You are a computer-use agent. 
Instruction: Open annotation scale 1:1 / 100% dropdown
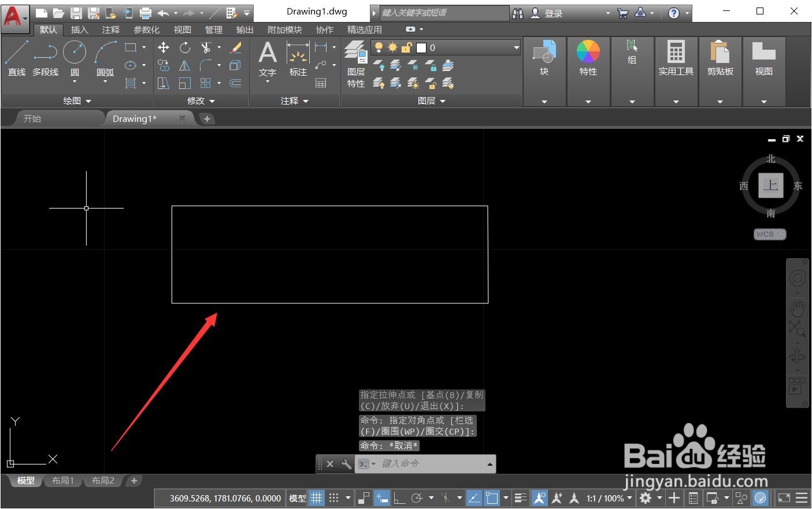click(x=609, y=498)
